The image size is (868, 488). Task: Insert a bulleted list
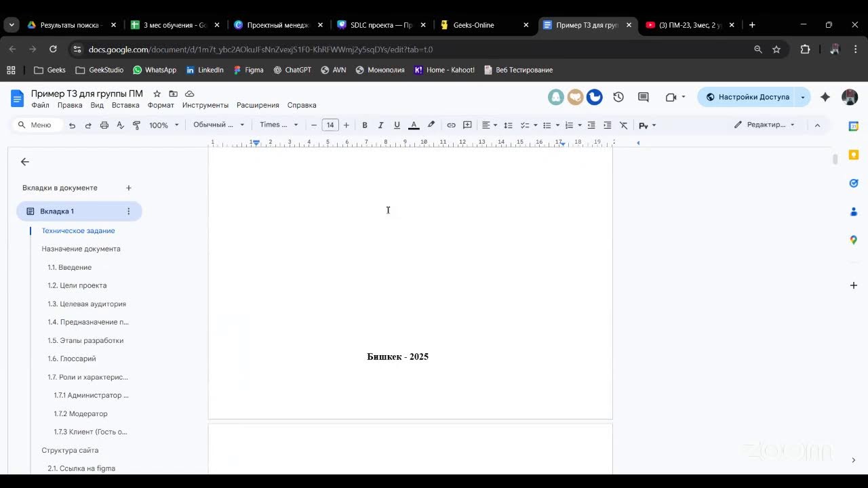pos(547,125)
